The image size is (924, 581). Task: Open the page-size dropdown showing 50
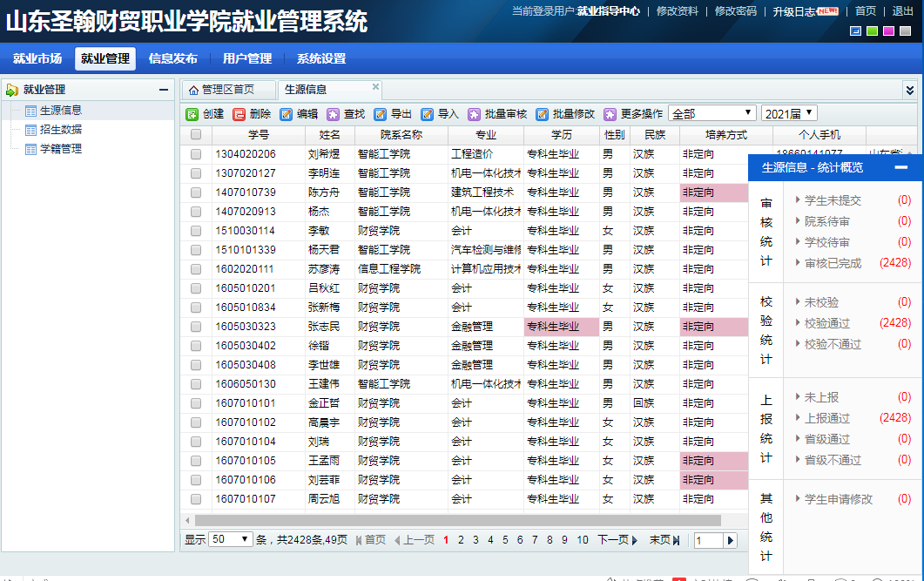click(x=231, y=540)
